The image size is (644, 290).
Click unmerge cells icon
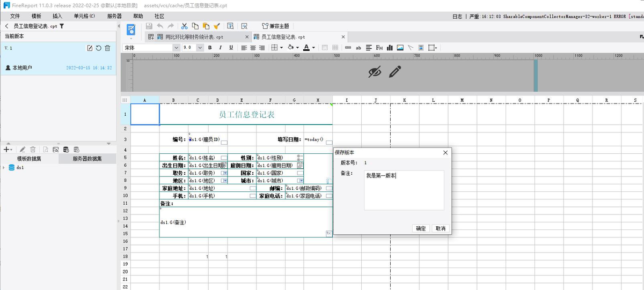point(335,47)
